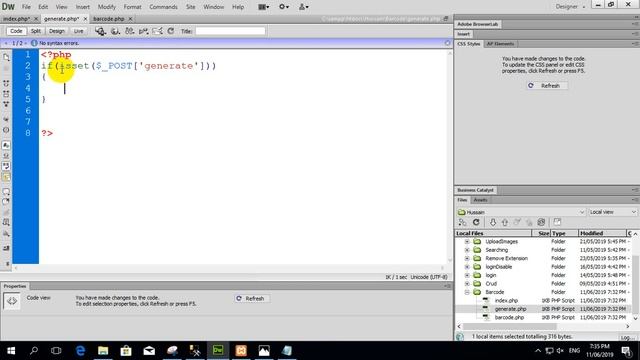This screenshot has height=360, width=640.
Task: Switch to the barcode.php document tab
Action: (109, 19)
